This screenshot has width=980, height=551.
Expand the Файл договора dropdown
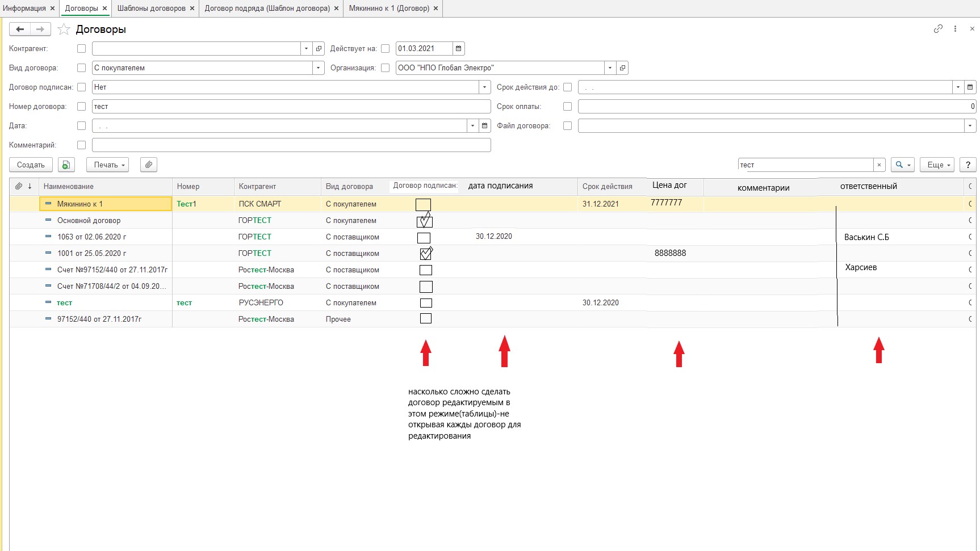[x=970, y=126]
